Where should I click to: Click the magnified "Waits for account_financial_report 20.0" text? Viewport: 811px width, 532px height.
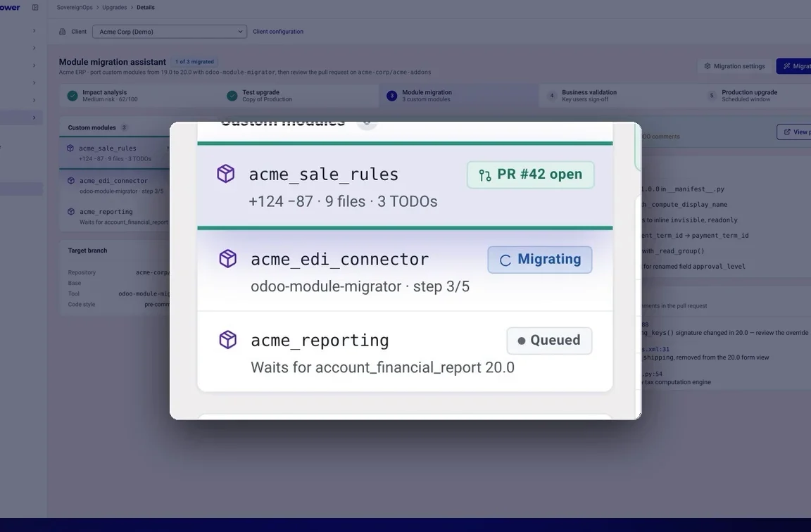coord(383,367)
